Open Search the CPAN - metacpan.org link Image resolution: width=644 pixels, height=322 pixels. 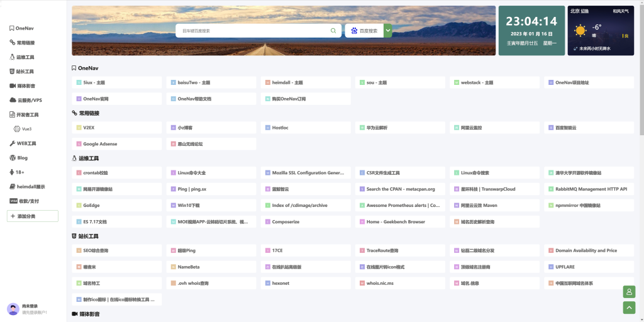pos(400,189)
